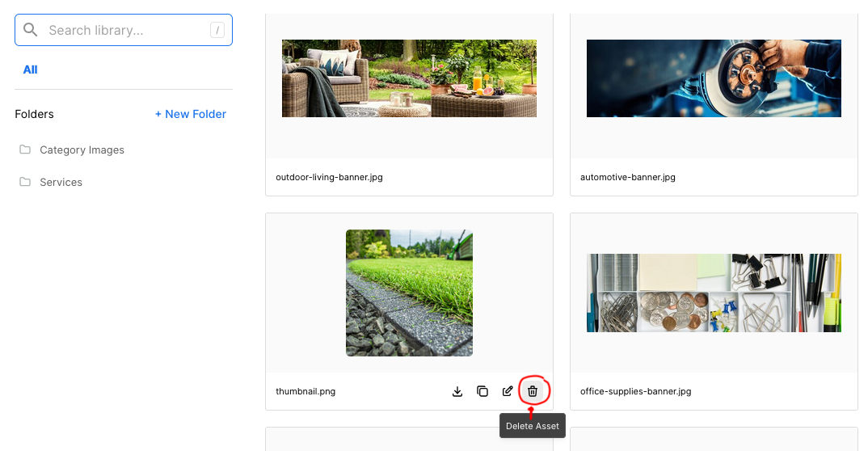Image resolution: width=868 pixels, height=451 pixels.
Task: Create a folder with + New Folder
Action: (x=191, y=114)
